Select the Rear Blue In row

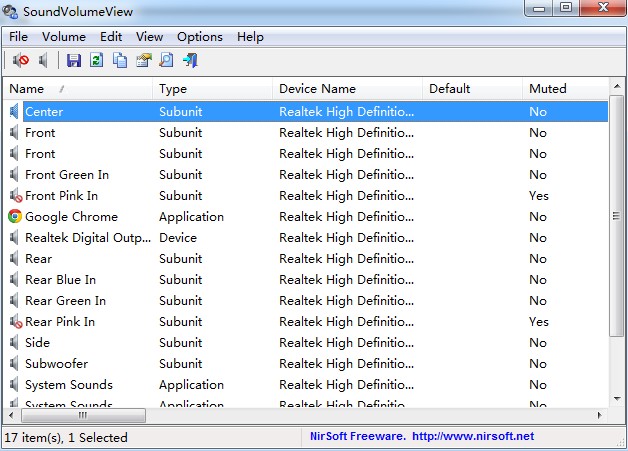(306, 280)
